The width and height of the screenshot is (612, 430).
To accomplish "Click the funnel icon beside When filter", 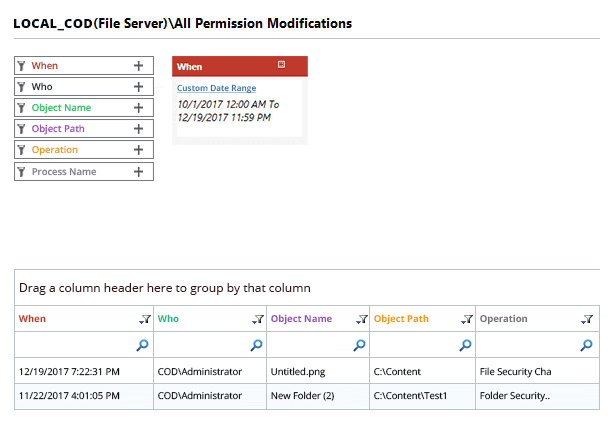I will pyautogui.click(x=21, y=66).
